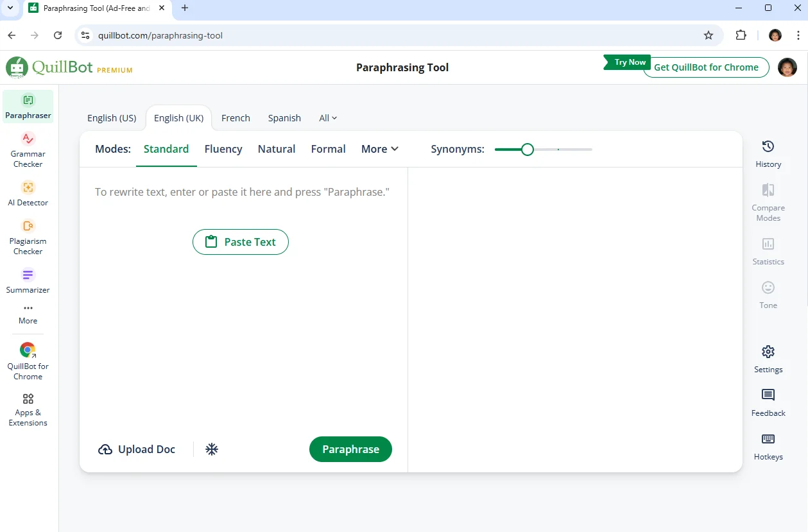Open Hotkeys panel
This screenshot has width=808, height=532.
coord(768,447)
